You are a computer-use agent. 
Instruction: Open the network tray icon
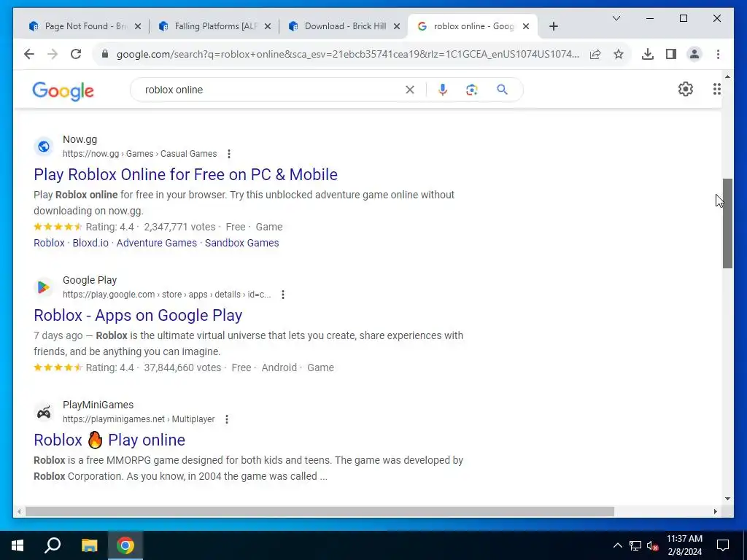pyautogui.click(x=635, y=545)
